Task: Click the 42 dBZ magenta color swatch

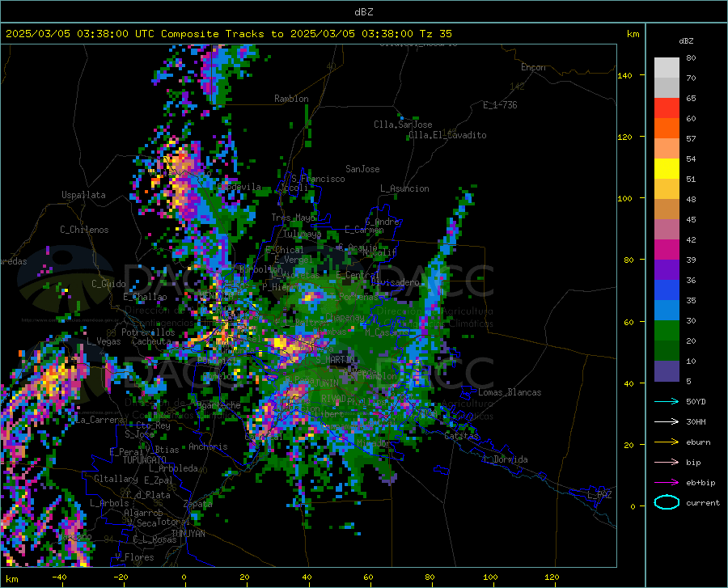Action: (667, 250)
